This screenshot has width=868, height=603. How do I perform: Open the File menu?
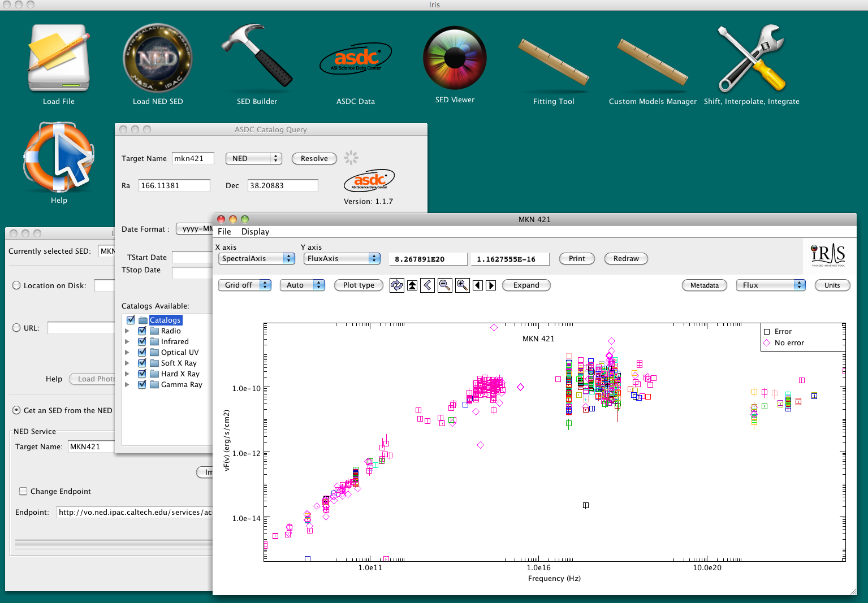(x=224, y=232)
